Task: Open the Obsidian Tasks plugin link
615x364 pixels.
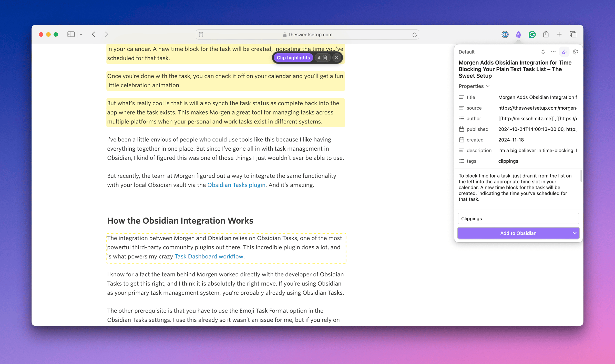Action: tap(236, 185)
